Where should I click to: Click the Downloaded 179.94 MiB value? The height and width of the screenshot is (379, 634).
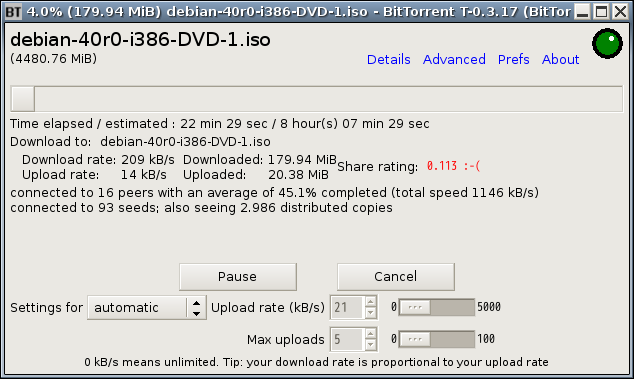[x=302, y=160]
